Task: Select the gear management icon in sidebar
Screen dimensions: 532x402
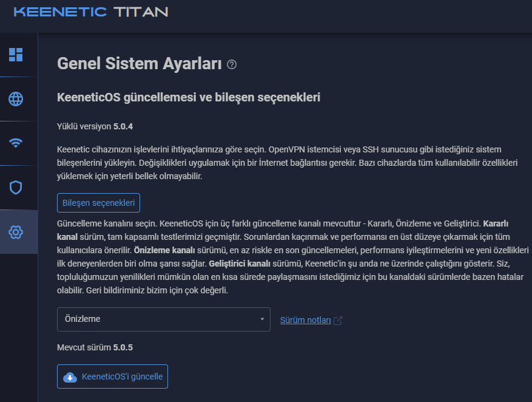Action: pos(16,231)
